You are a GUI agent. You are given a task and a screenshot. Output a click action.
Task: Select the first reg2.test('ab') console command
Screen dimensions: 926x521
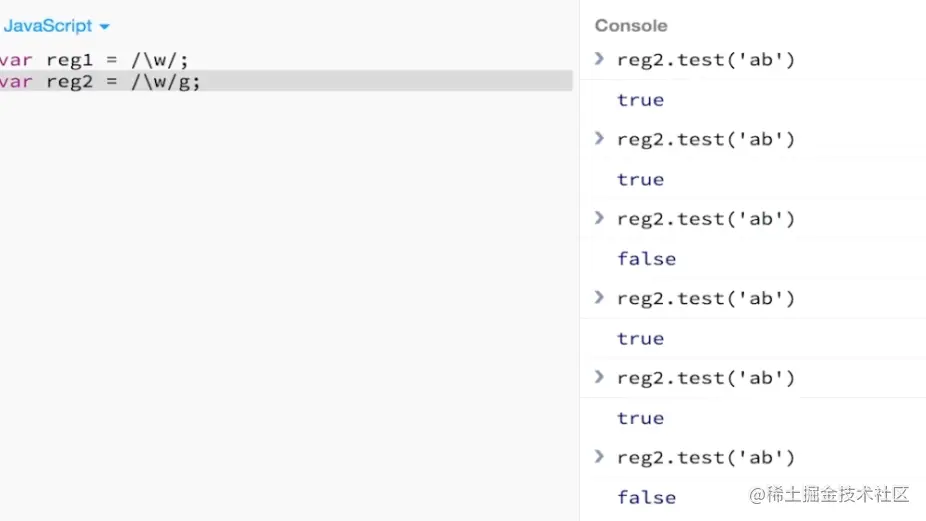[x=706, y=60]
